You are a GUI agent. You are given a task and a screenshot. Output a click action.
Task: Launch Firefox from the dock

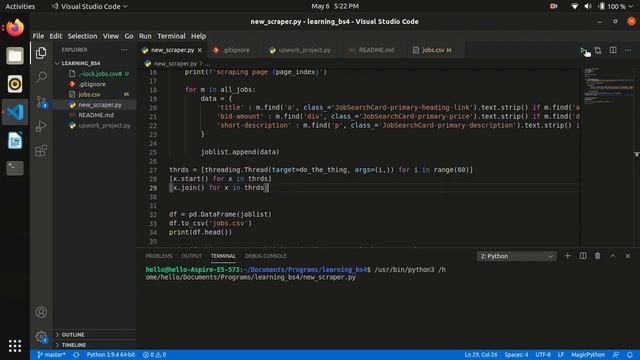click(15, 28)
